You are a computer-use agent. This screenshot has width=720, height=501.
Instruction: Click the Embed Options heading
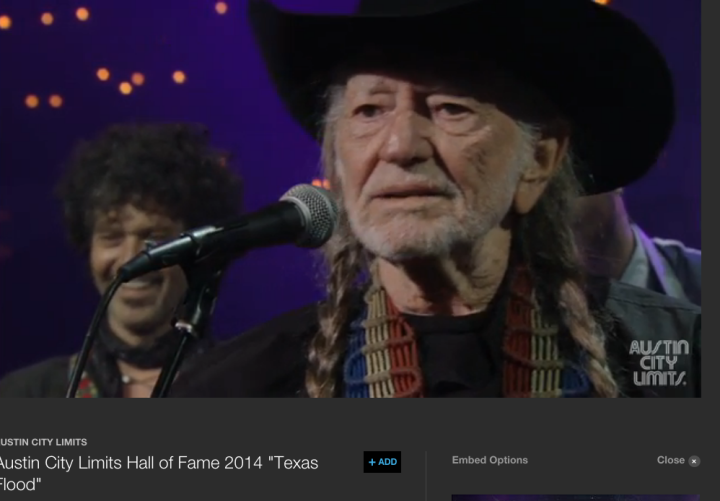(x=489, y=460)
